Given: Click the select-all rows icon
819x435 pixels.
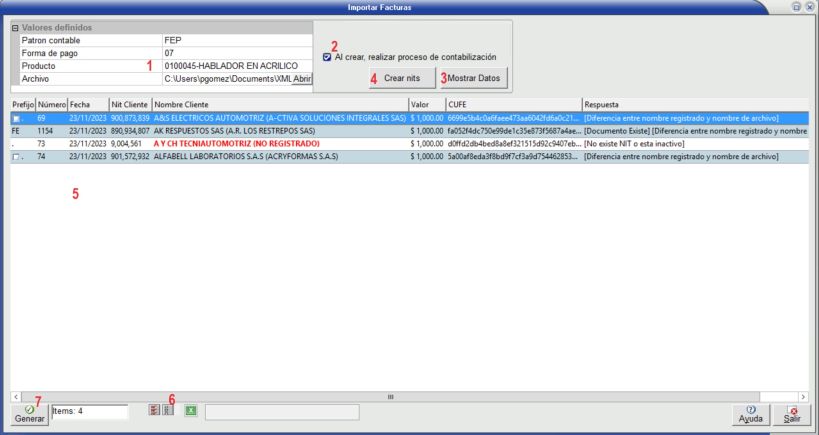Looking at the screenshot, I should (154, 411).
